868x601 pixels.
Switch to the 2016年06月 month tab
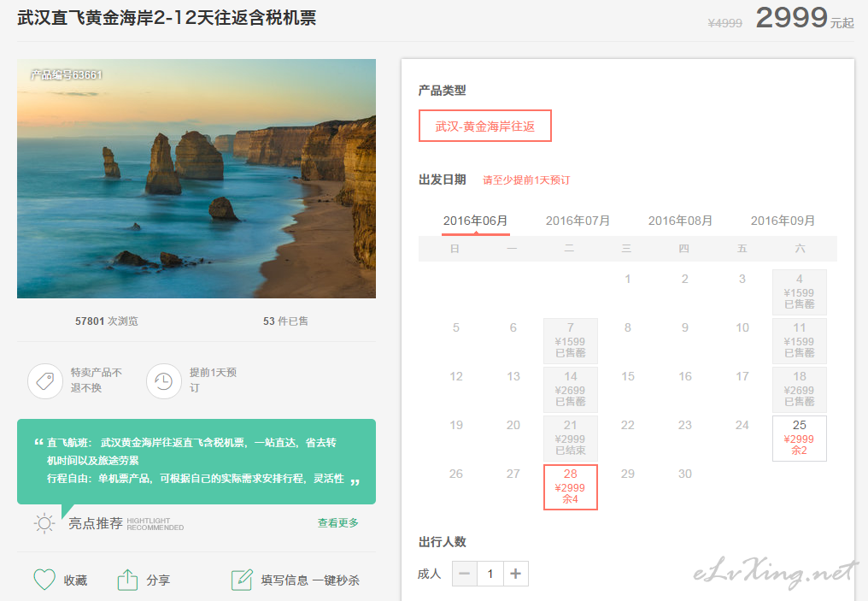476,221
